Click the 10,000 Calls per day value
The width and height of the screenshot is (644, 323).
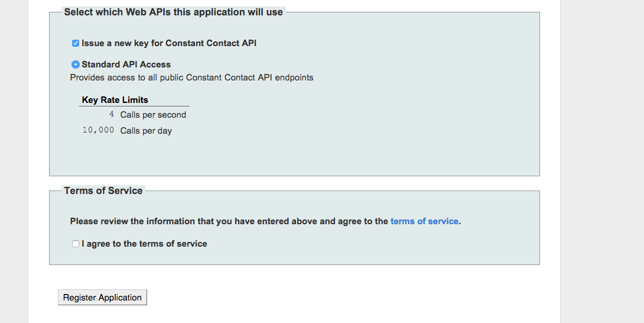pyautogui.click(x=98, y=130)
